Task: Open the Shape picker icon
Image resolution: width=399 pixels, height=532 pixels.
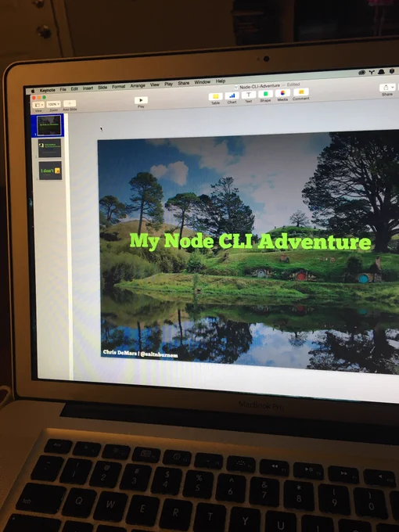Action: (x=265, y=94)
